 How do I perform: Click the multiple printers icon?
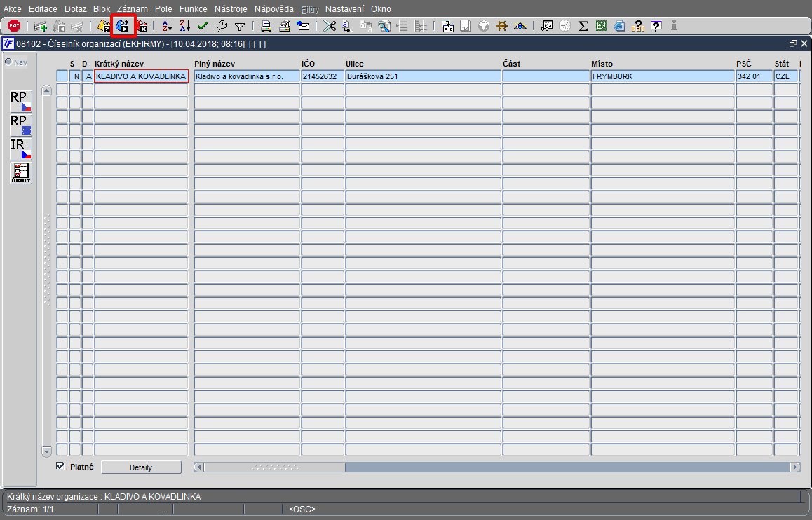tap(285, 26)
